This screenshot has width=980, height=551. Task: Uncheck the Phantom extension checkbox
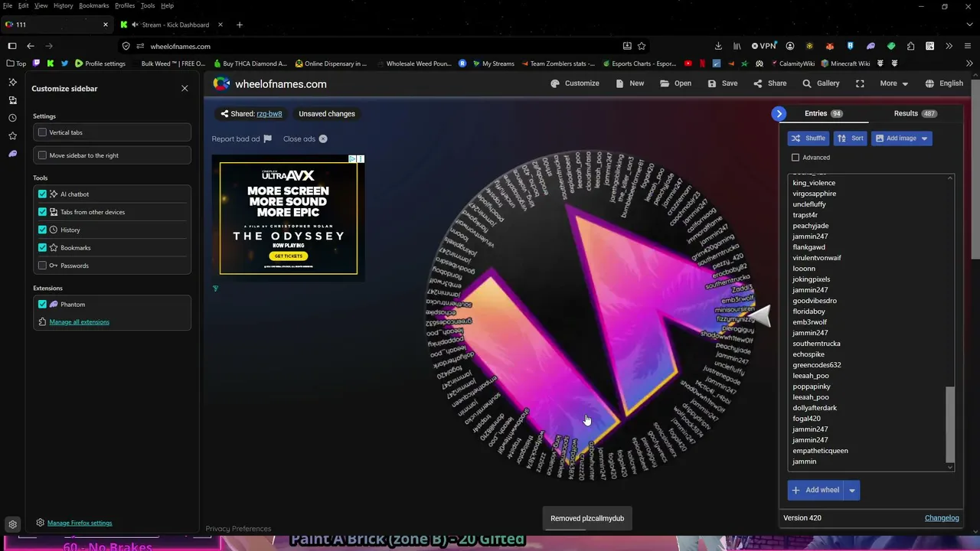click(x=42, y=305)
